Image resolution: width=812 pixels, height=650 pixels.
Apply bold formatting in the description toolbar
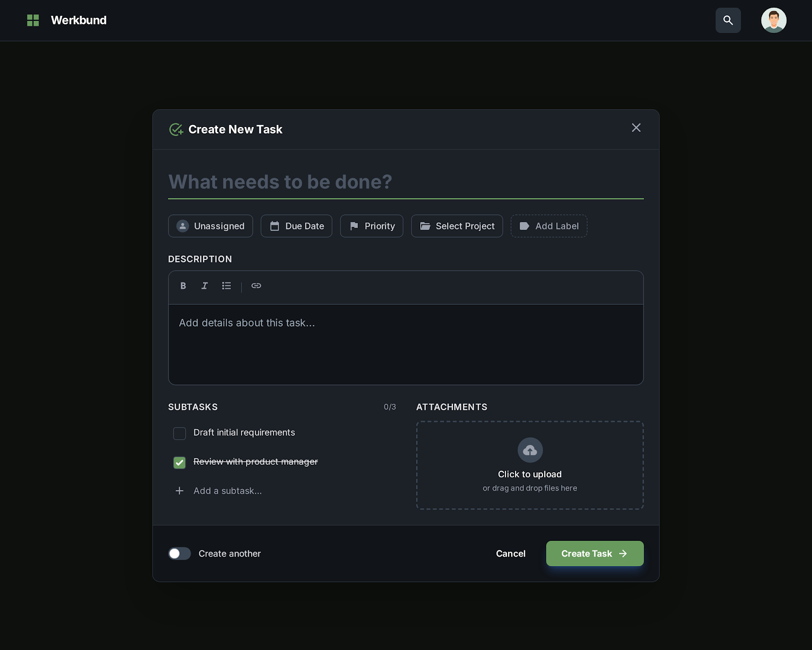pyautogui.click(x=183, y=286)
